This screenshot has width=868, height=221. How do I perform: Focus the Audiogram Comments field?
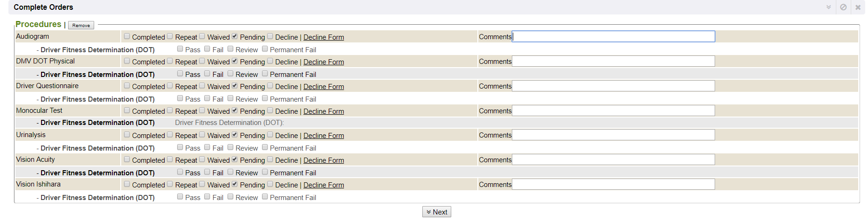[x=613, y=36]
